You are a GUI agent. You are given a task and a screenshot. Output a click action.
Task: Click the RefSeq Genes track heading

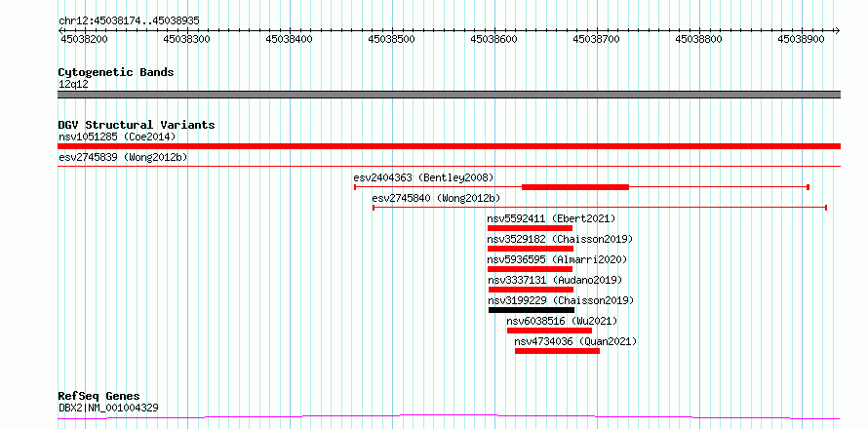[99, 397]
